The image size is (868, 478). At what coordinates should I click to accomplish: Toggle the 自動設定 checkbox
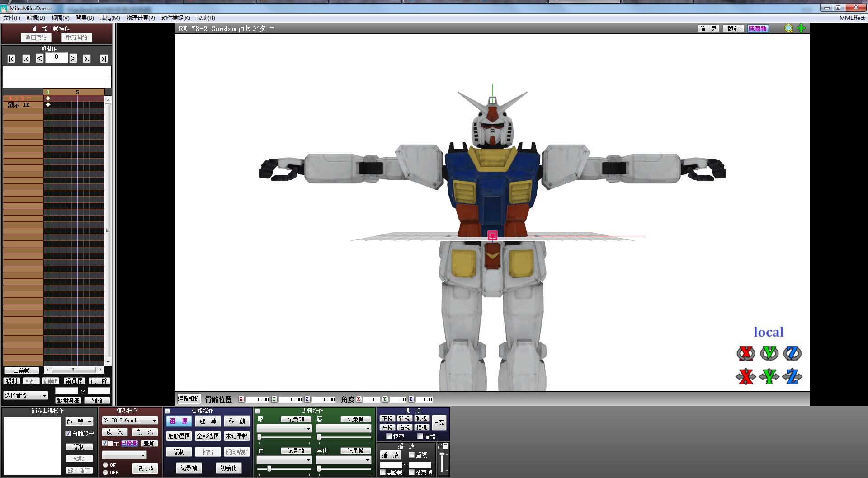point(68,433)
